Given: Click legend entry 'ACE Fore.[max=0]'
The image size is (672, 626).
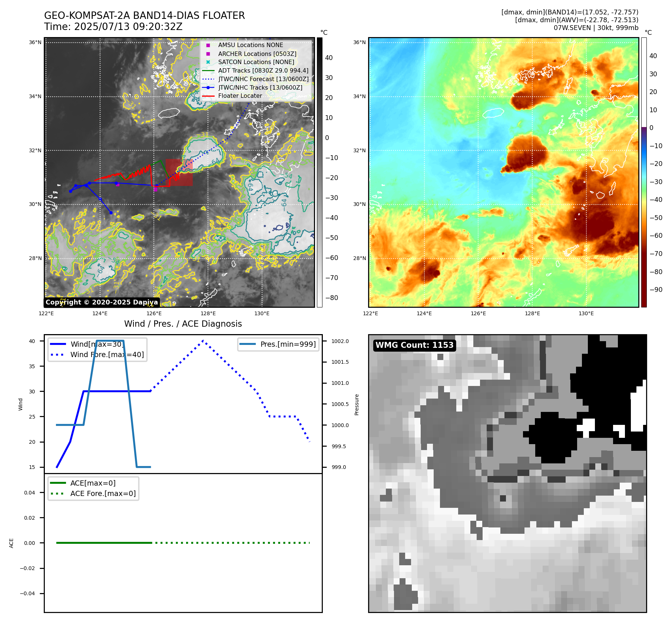Looking at the screenshot, I should pos(103,493).
